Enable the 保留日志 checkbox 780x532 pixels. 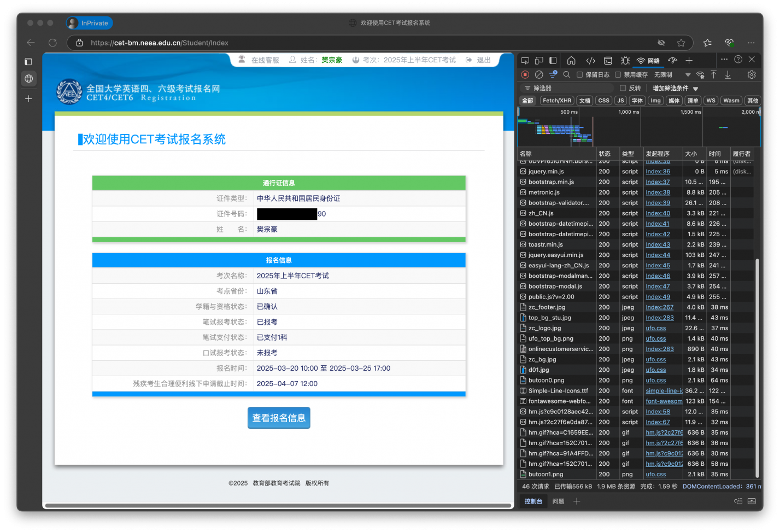(580, 75)
